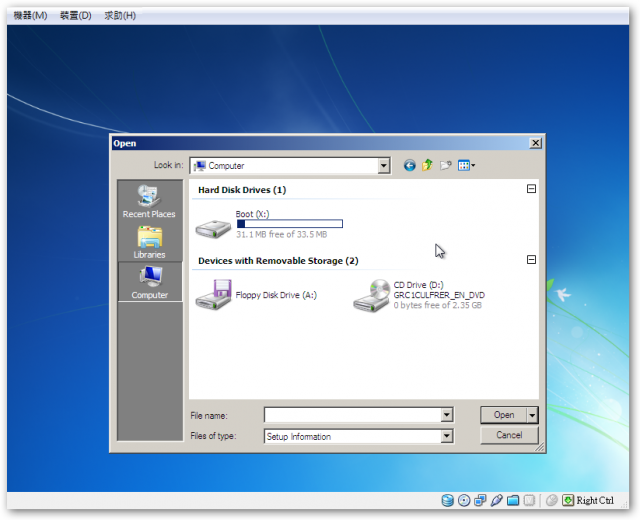Go back using the blue arrow icon
Screen dimensions: 640x520
tap(410, 165)
